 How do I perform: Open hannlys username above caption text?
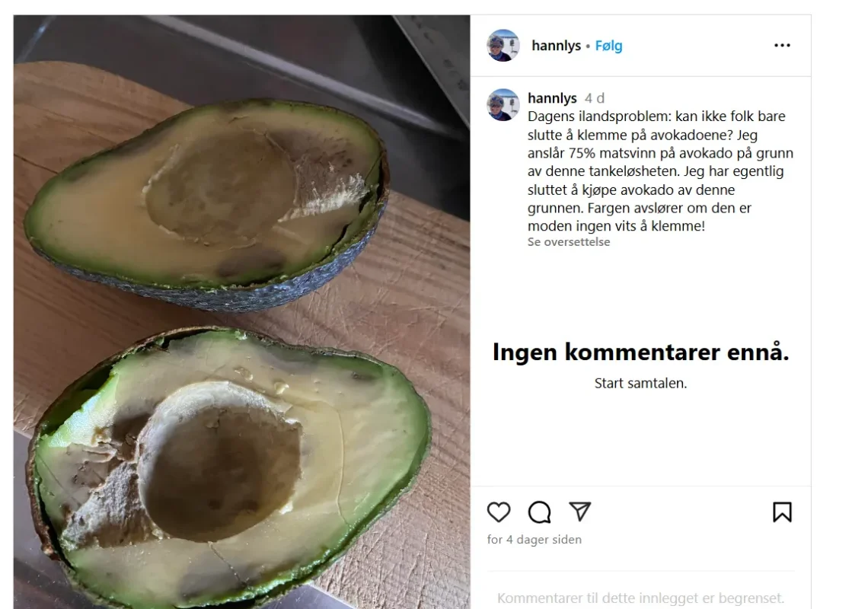tap(552, 98)
